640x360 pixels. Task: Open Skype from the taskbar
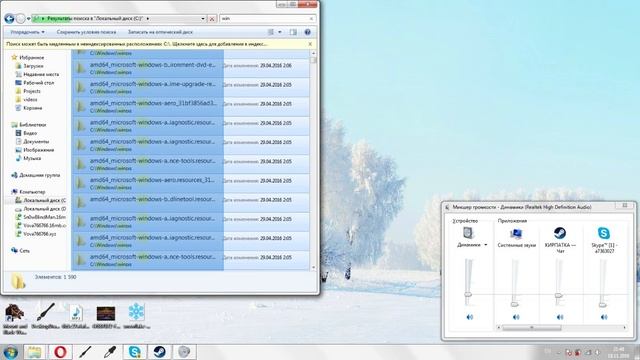click(134, 352)
